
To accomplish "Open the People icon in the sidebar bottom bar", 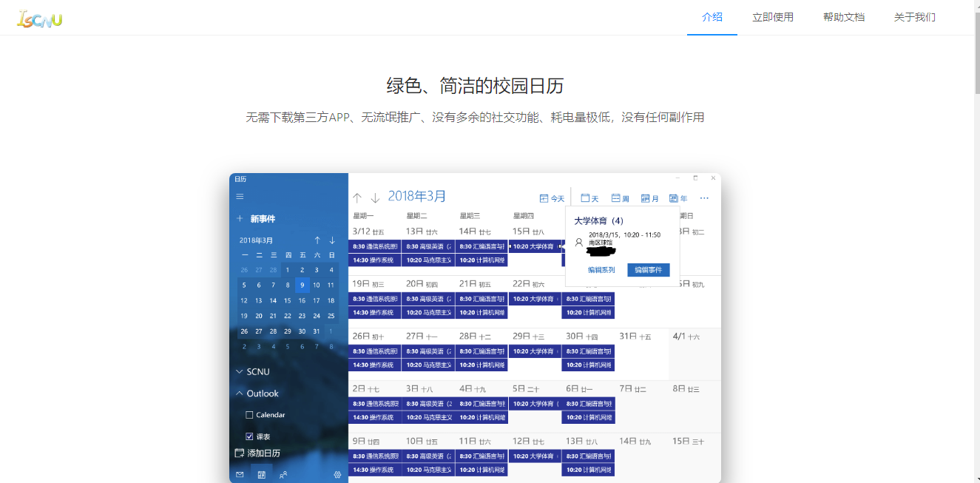I will click(283, 475).
